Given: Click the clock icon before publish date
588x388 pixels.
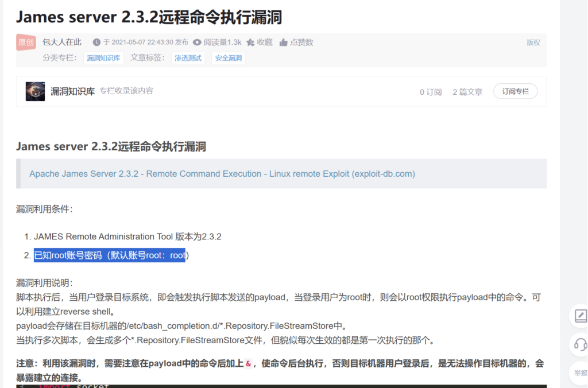Looking at the screenshot, I should 96,42.
